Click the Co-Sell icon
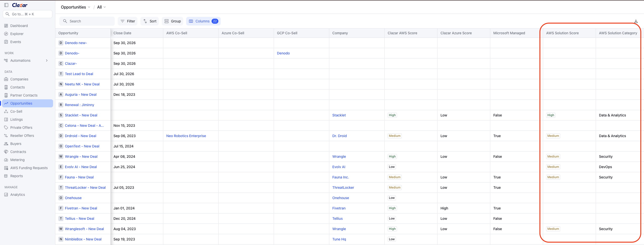 6,111
